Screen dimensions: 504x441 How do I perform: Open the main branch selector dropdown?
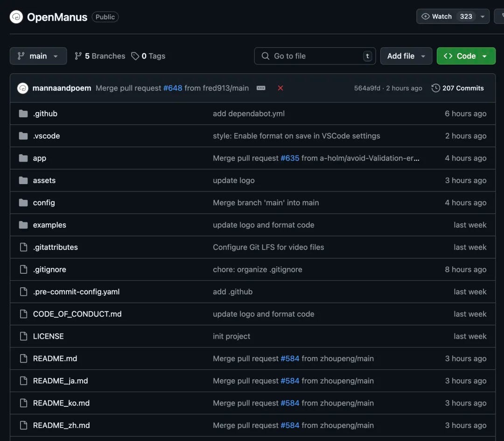38,56
